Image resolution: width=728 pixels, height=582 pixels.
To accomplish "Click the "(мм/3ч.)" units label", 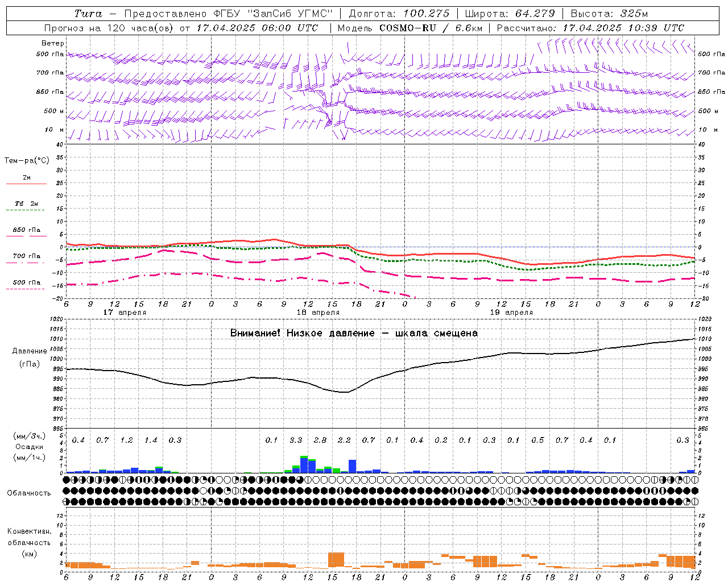I will pos(29,436).
